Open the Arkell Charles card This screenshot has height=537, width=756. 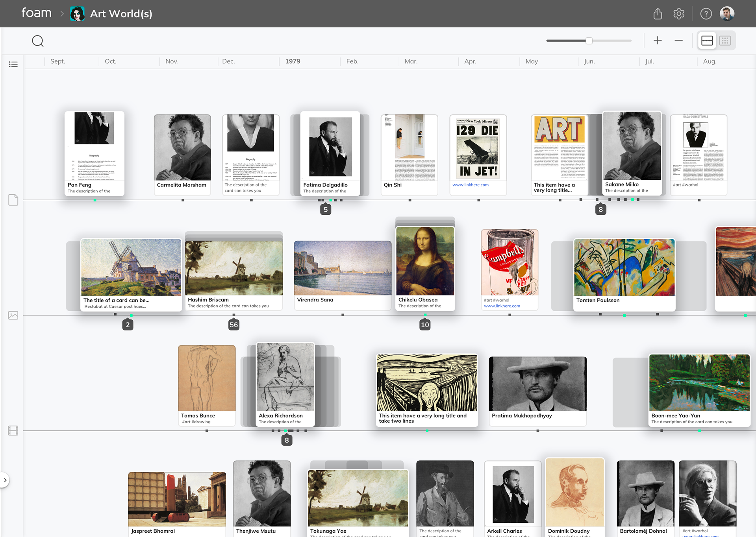click(513, 499)
